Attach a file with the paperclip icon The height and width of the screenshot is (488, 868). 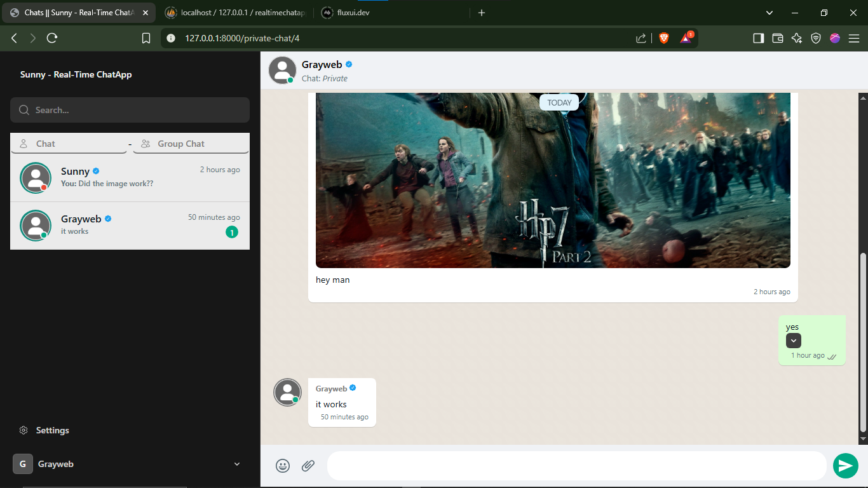click(x=308, y=466)
